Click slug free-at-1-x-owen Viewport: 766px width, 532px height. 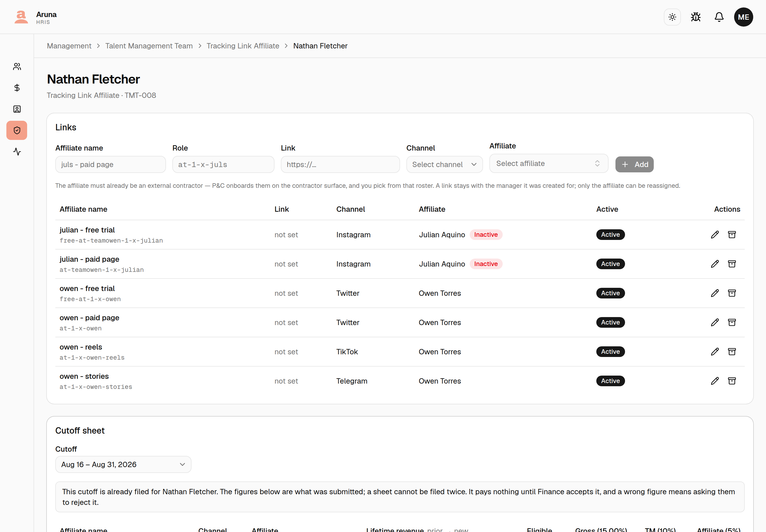tap(90, 299)
